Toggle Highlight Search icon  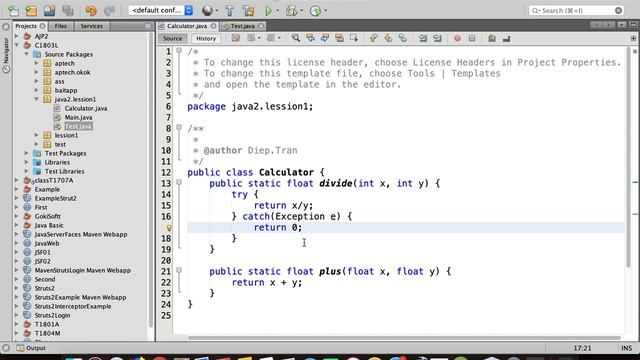(339, 38)
